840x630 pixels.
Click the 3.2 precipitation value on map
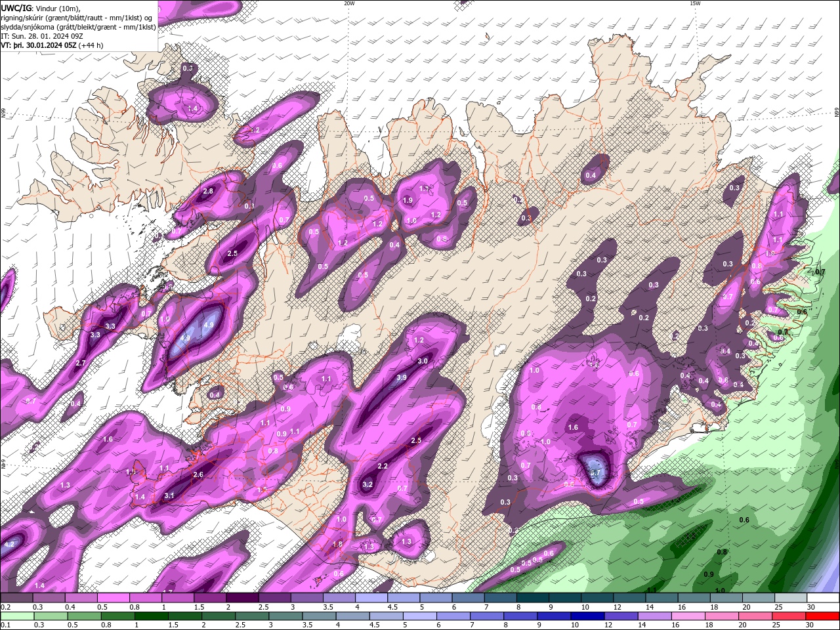coord(367,484)
